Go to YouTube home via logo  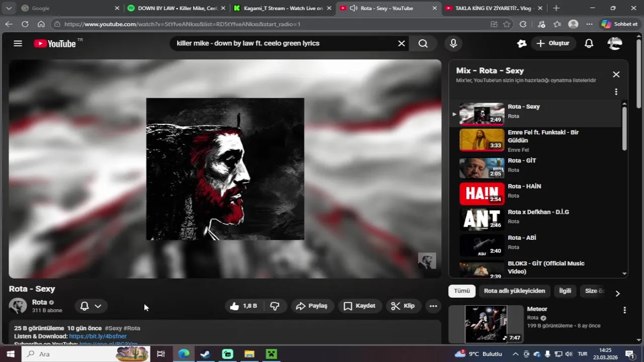point(55,43)
